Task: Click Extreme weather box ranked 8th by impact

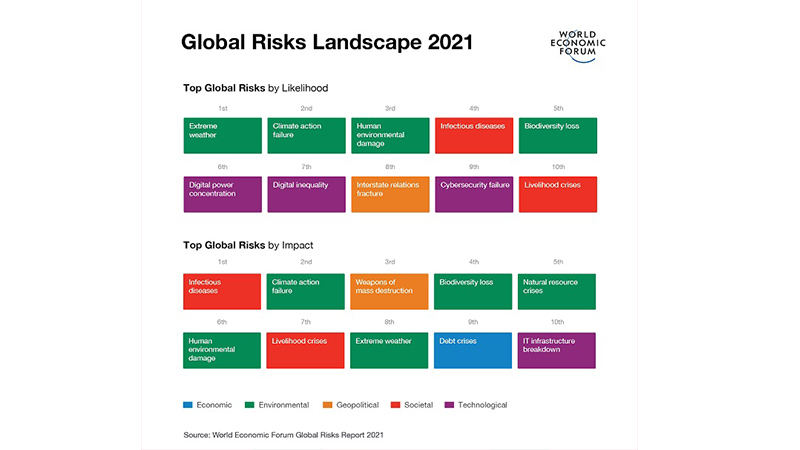Action: tap(389, 351)
